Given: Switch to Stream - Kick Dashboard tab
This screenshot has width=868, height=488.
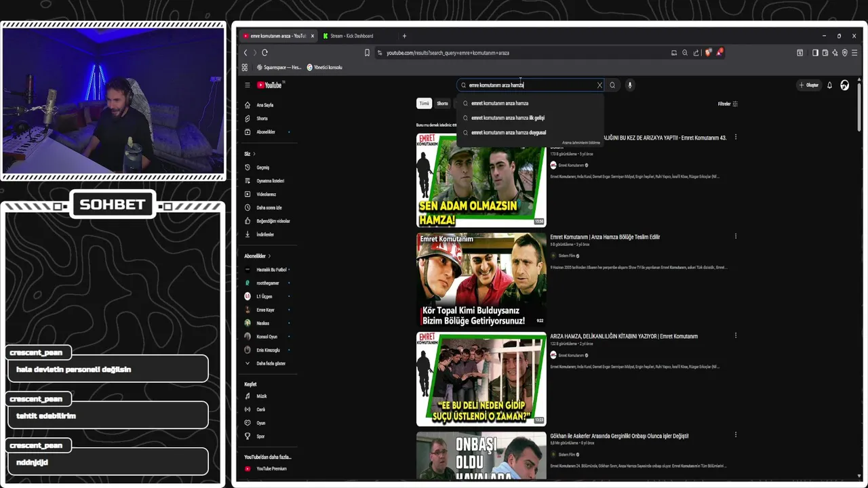Looking at the screenshot, I should (x=353, y=36).
